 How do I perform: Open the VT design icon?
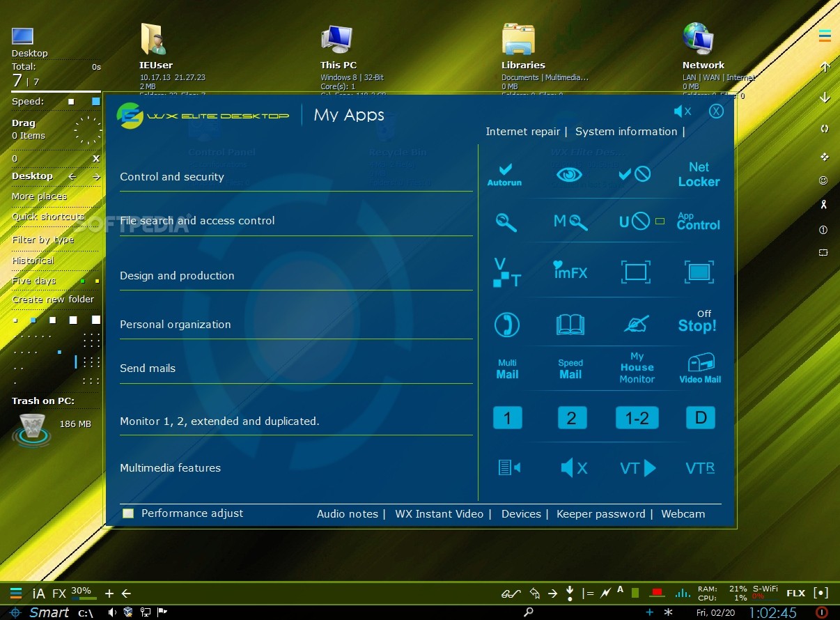(507, 272)
